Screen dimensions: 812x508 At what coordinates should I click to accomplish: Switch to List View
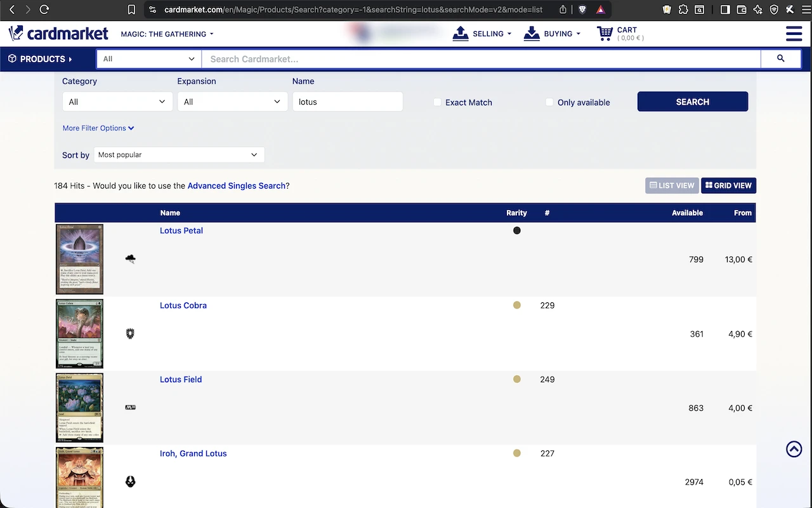tap(672, 185)
